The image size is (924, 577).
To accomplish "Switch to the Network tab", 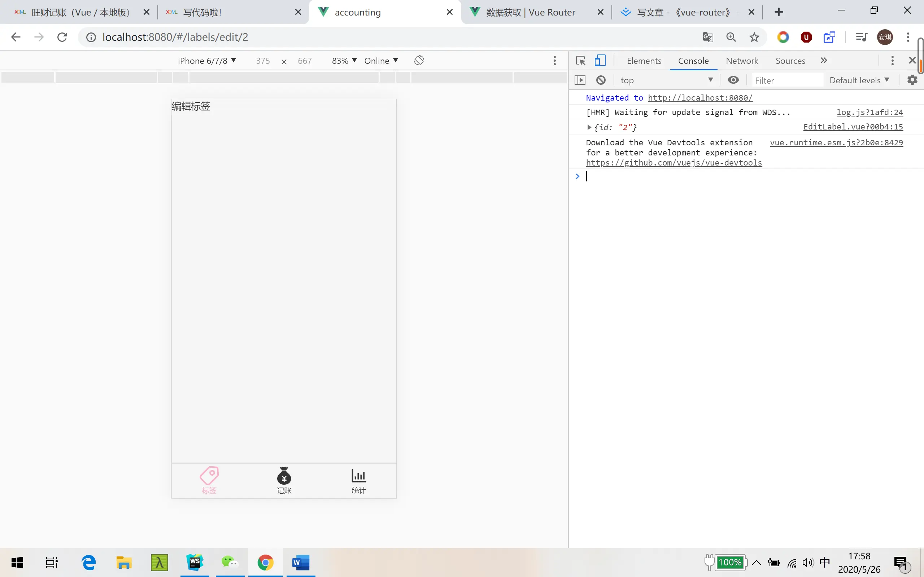I will coord(741,61).
